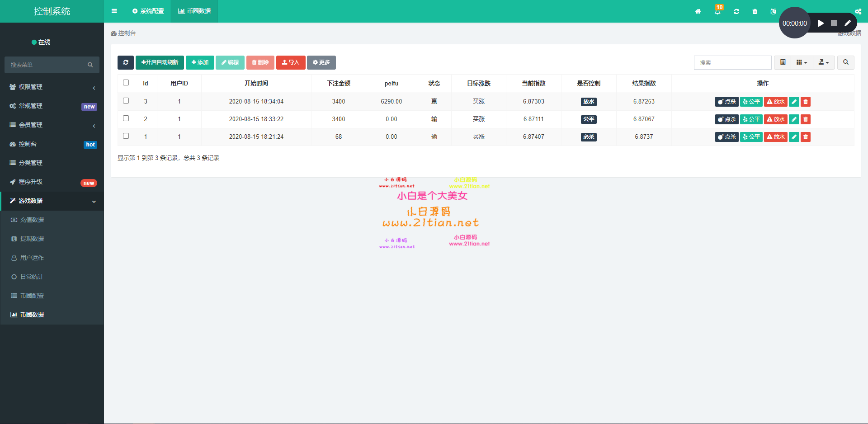Image resolution: width=868 pixels, height=424 pixels.
Task: Click 删除 delete toolbar button
Action: [260, 62]
